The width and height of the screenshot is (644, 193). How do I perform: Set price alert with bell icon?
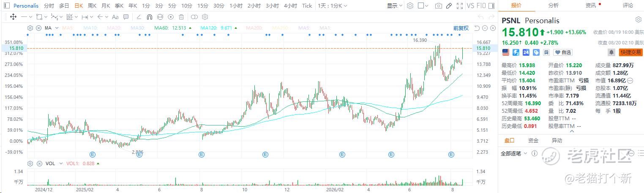[611, 52]
